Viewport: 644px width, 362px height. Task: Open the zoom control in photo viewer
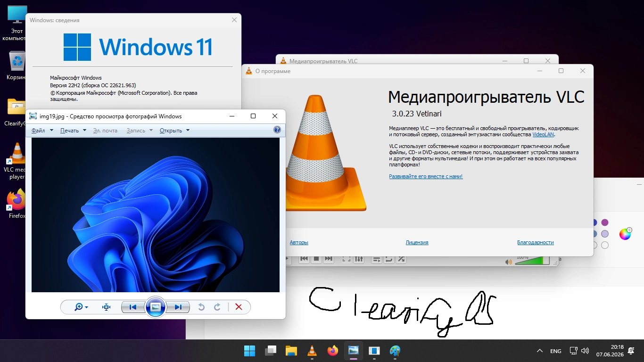tap(81, 307)
